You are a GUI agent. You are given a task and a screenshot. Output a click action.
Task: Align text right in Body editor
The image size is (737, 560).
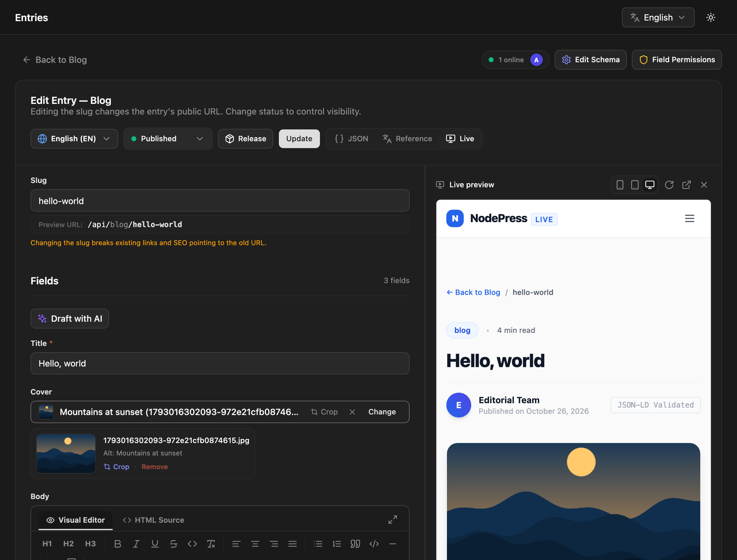click(274, 544)
